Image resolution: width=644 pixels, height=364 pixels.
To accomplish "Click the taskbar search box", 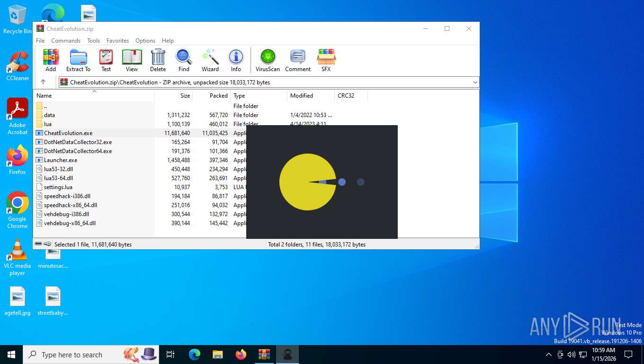I will point(91,355).
